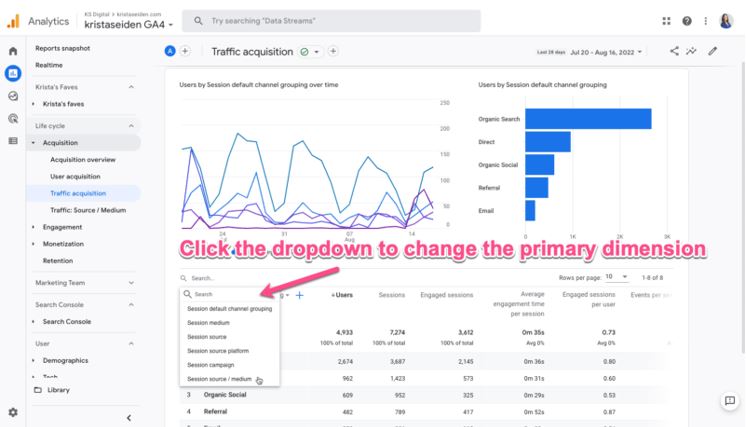746x427 pixels.
Task: Collapse the User section
Action: (x=131, y=343)
